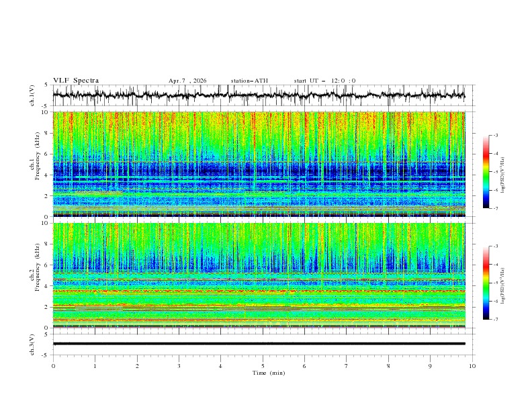Screen dimensions: 532x411
Task: Click ch.1 color bar label "log(PSD)(V²/Hz)"
Action: (503, 175)
